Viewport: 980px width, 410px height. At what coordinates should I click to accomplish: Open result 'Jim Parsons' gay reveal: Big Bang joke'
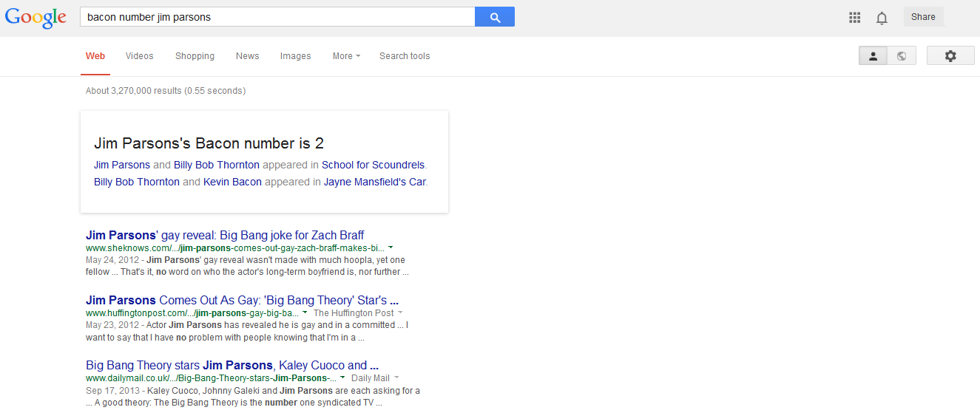pos(225,236)
